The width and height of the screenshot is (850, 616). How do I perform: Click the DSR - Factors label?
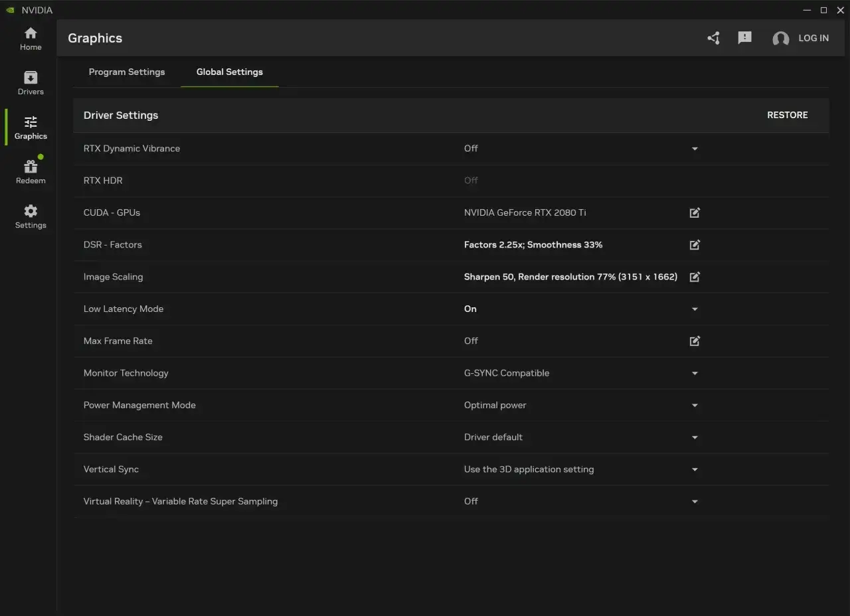point(113,244)
